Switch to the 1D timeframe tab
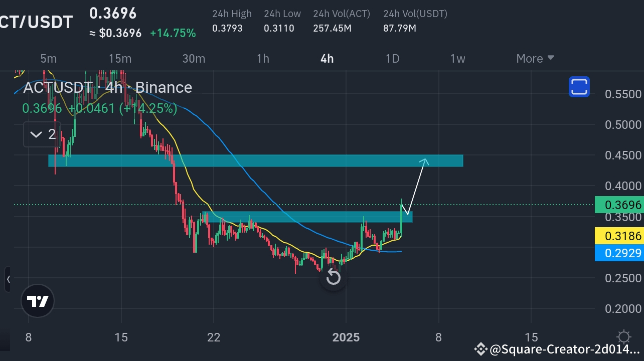The image size is (644, 361). tap(392, 59)
